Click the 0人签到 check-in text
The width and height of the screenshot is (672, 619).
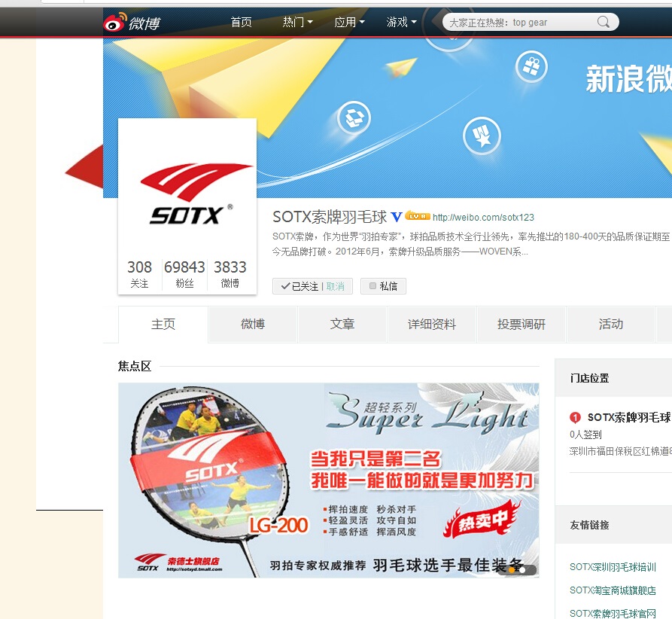pyautogui.click(x=585, y=435)
